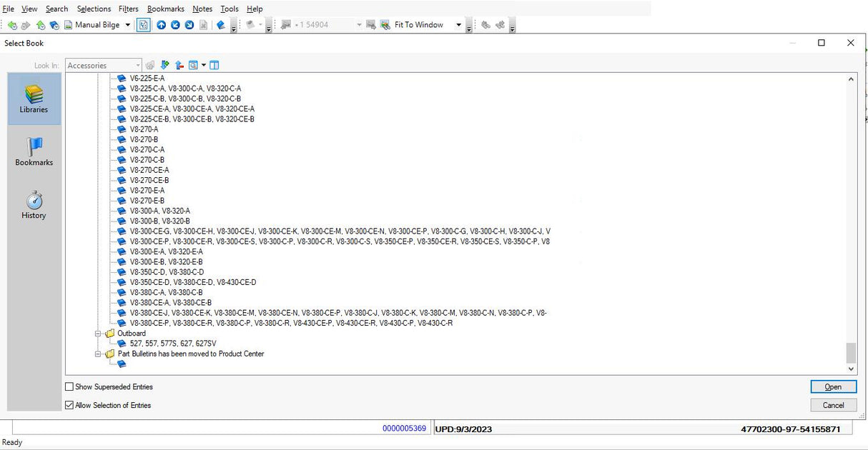Click the Cancel button
868x450 pixels.
[833, 405]
